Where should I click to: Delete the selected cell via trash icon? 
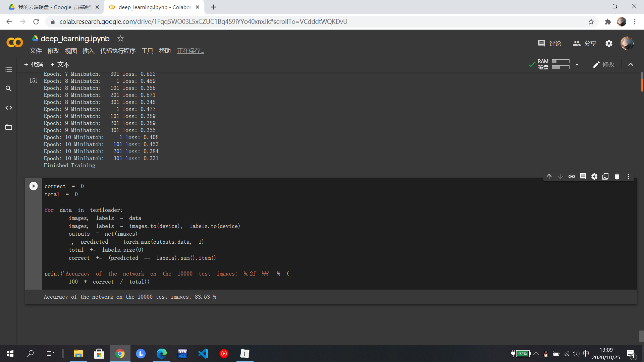pyautogui.click(x=617, y=177)
